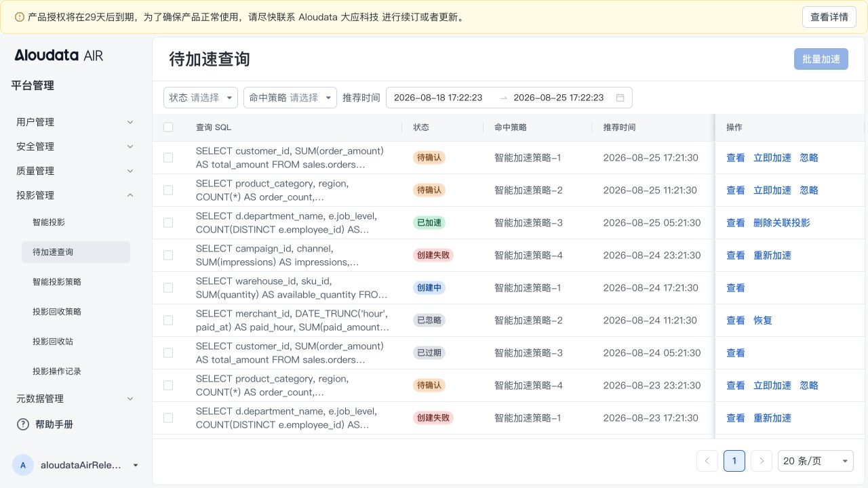The width and height of the screenshot is (868, 488).
Task: Click SQL text starting SELECT campaign_id, channel
Action: [277, 255]
